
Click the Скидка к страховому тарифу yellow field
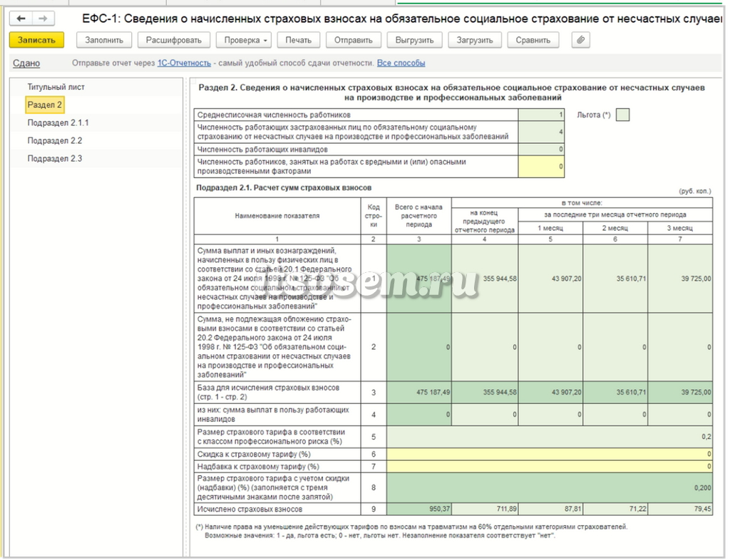click(550, 454)
